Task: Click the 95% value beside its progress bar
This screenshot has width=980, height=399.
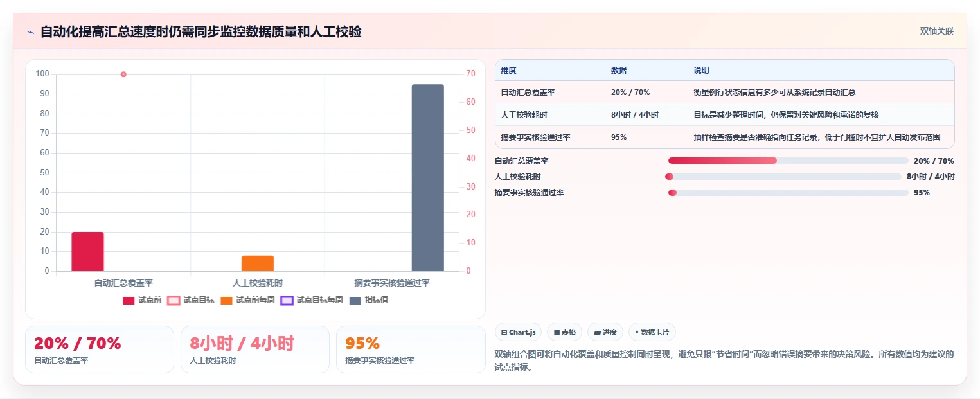Action: (922, 193)
